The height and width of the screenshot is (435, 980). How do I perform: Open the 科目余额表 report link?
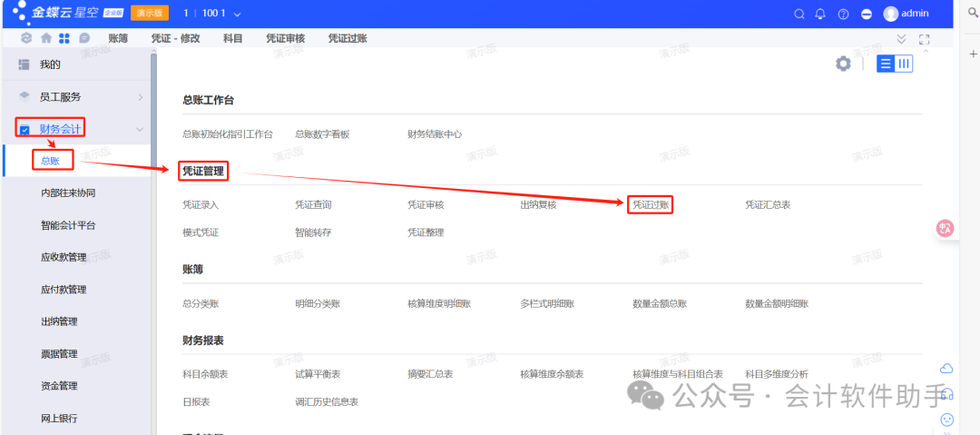click(205, 374)
